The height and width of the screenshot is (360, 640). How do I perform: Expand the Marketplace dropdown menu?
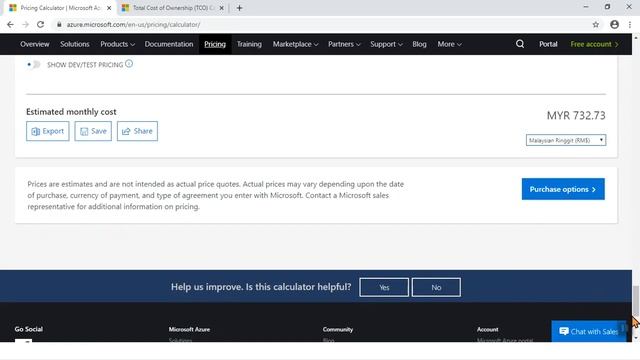(296, 44)
